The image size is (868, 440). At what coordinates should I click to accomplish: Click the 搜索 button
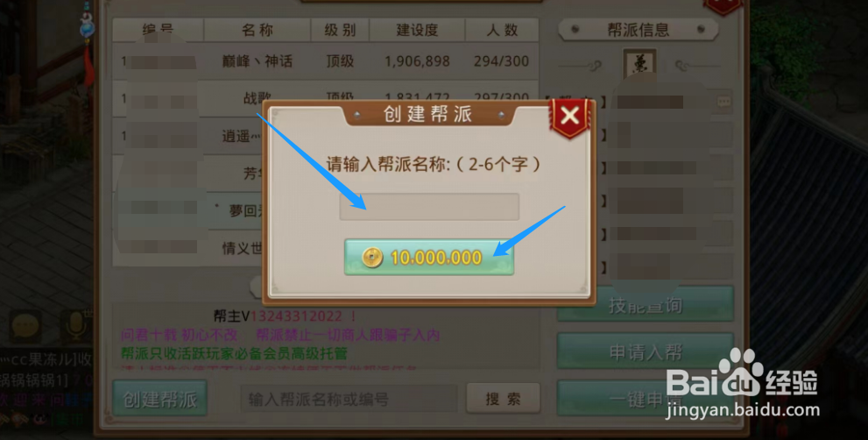coord(503,399)
